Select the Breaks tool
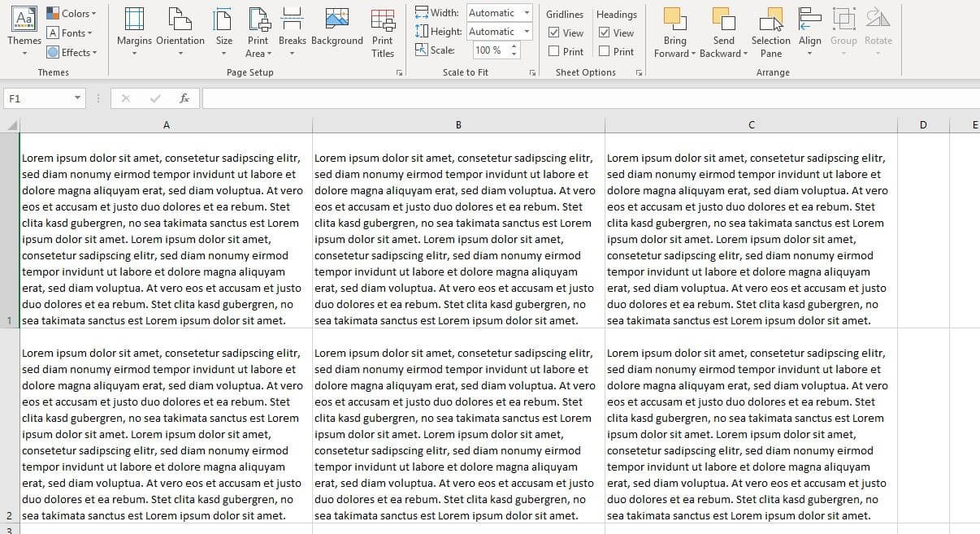Viewport: 980px width, 534px height. coord(292,24)
